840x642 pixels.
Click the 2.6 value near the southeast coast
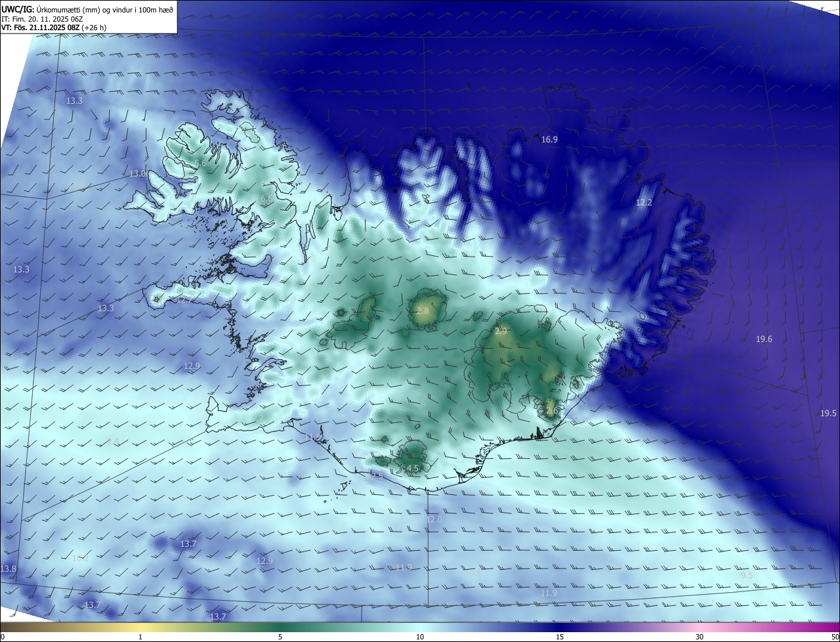(x=552, y=411)
